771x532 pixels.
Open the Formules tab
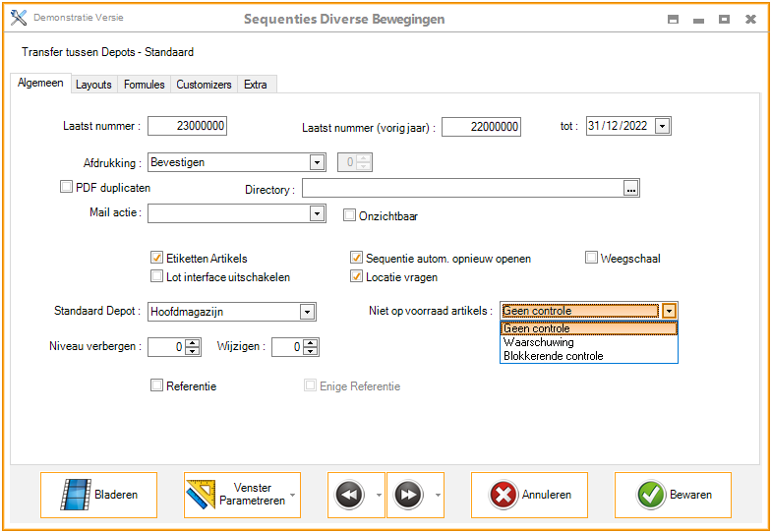tap(144, 85)
